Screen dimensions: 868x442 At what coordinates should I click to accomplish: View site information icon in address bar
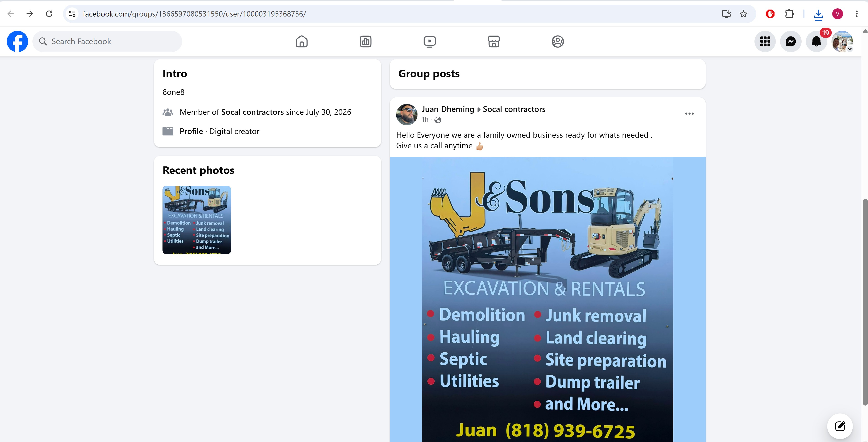click(72, 14)
